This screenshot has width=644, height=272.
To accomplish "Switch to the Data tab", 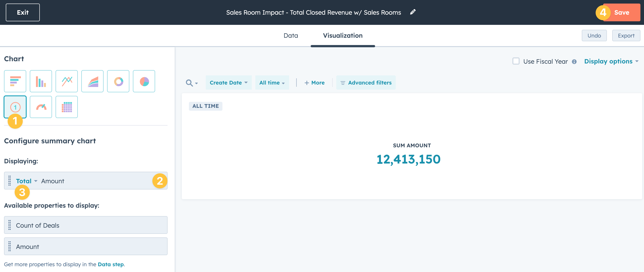I will pos(290,36).
